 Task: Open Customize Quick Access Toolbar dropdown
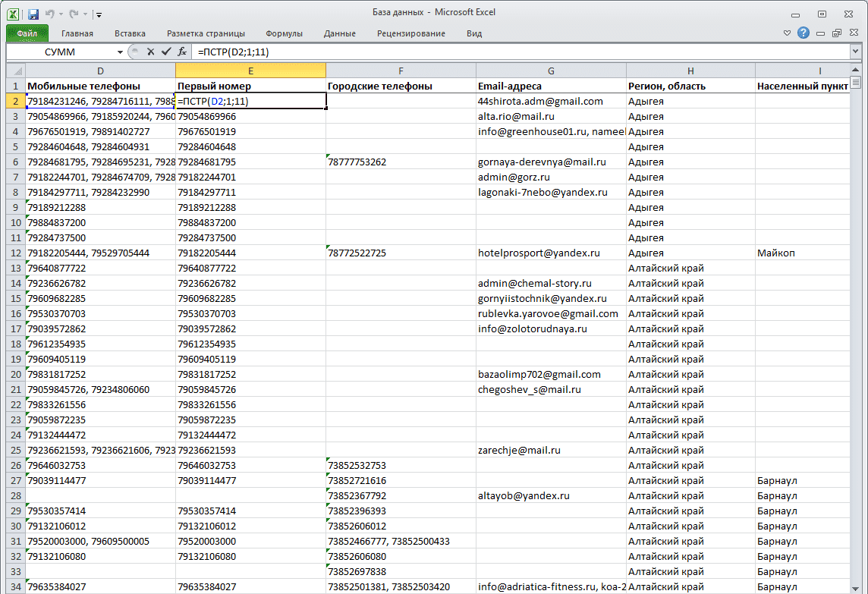tap(99, 15)
